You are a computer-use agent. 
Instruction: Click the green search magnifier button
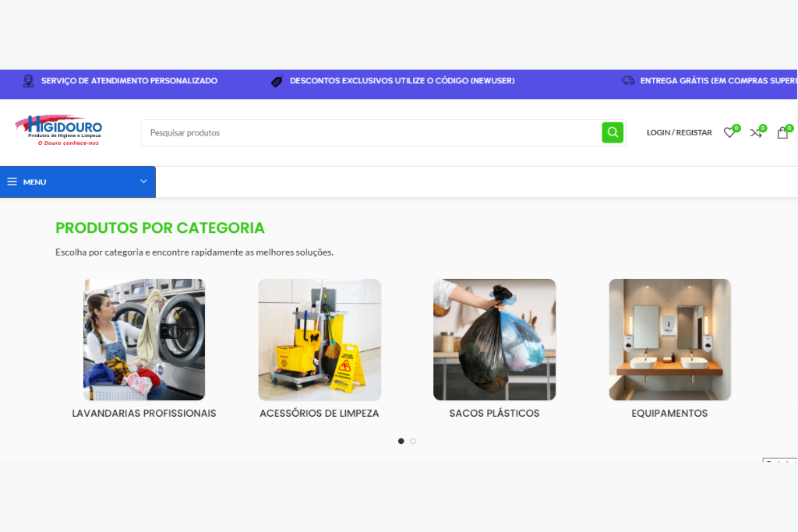pos(613,132)
